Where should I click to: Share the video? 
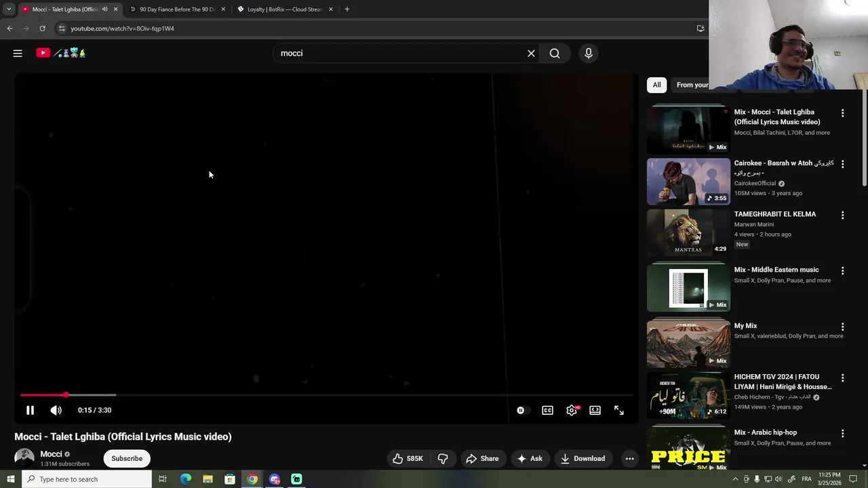coord(482,459)
